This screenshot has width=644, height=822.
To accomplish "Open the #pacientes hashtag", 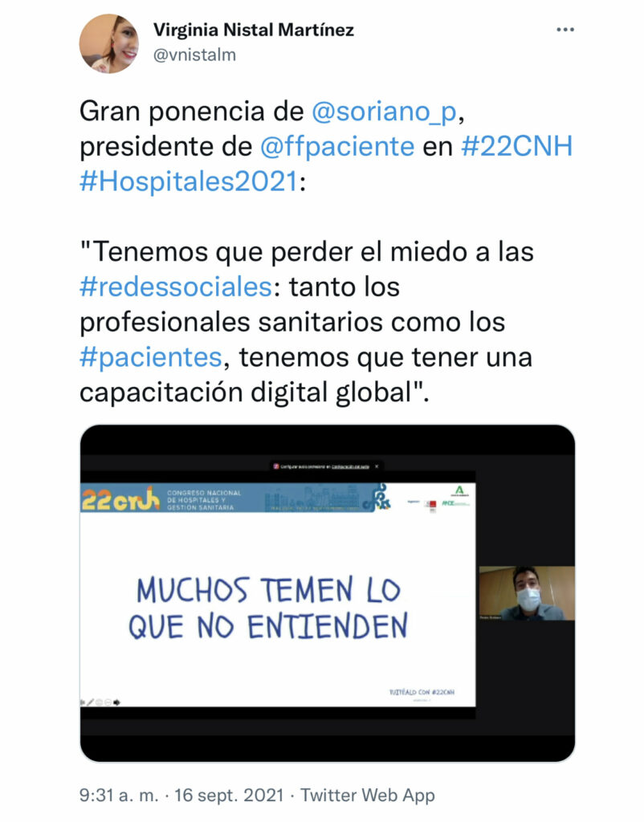I will (x=151, y=357).
